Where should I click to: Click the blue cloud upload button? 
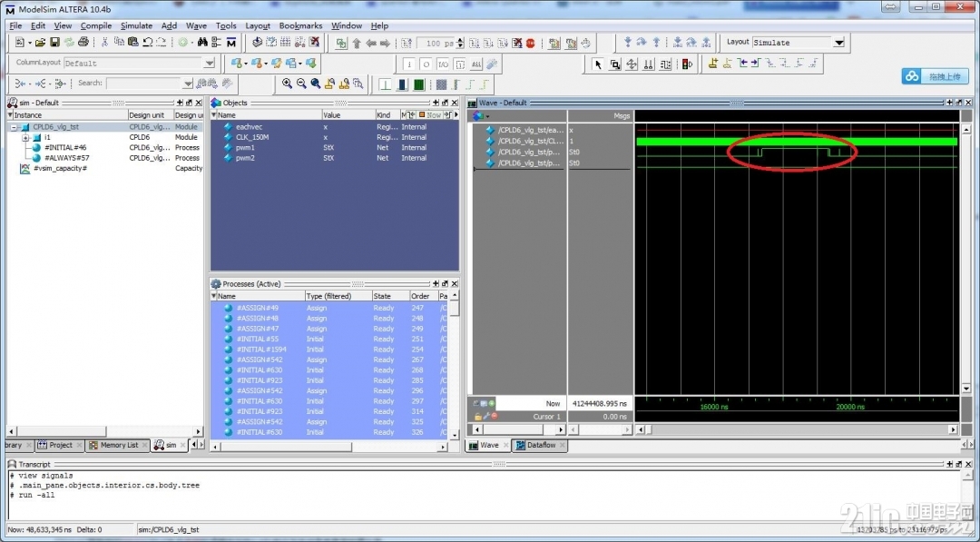click(935, 76)
